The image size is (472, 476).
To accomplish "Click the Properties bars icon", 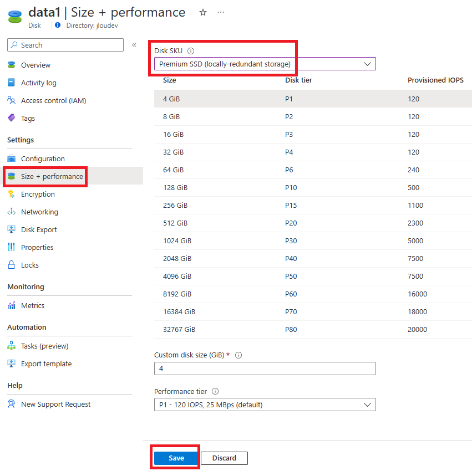I will point(11,247).
